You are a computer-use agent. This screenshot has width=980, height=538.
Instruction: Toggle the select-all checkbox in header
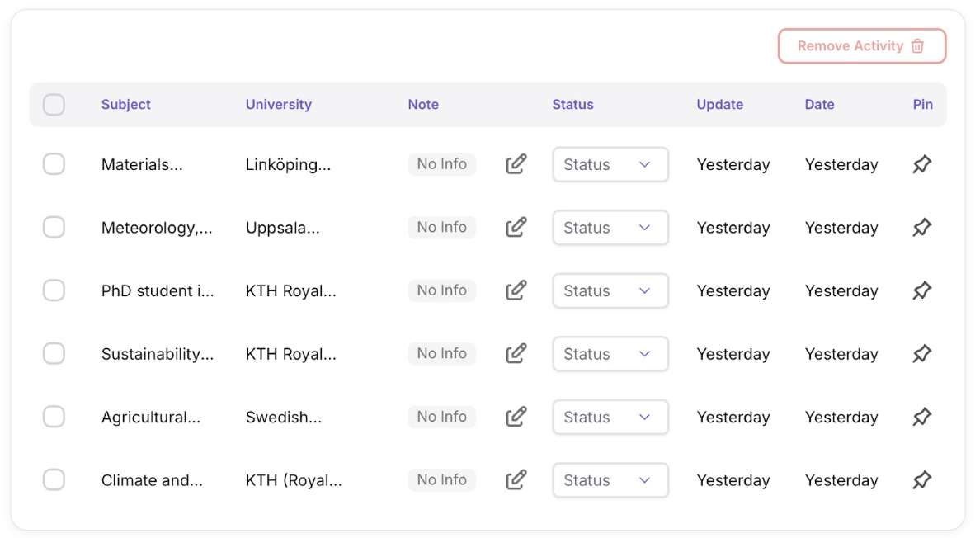(54, 105)
